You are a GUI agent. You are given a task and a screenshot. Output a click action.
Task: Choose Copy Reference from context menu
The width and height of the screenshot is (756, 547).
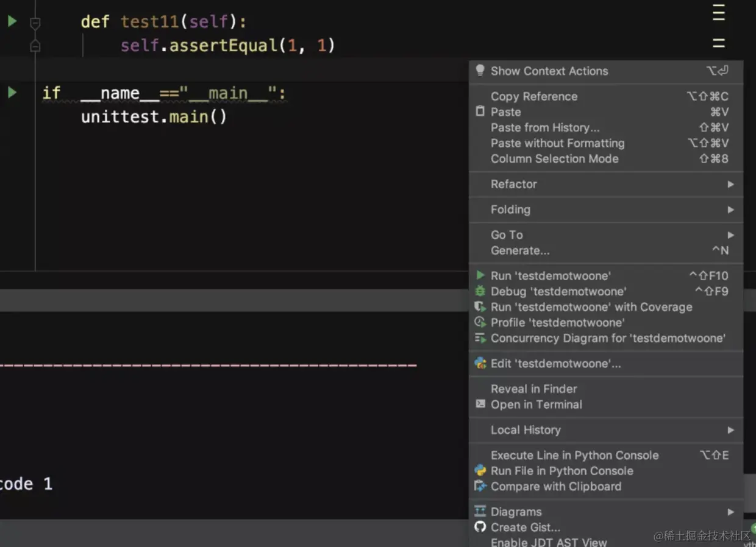606,96
